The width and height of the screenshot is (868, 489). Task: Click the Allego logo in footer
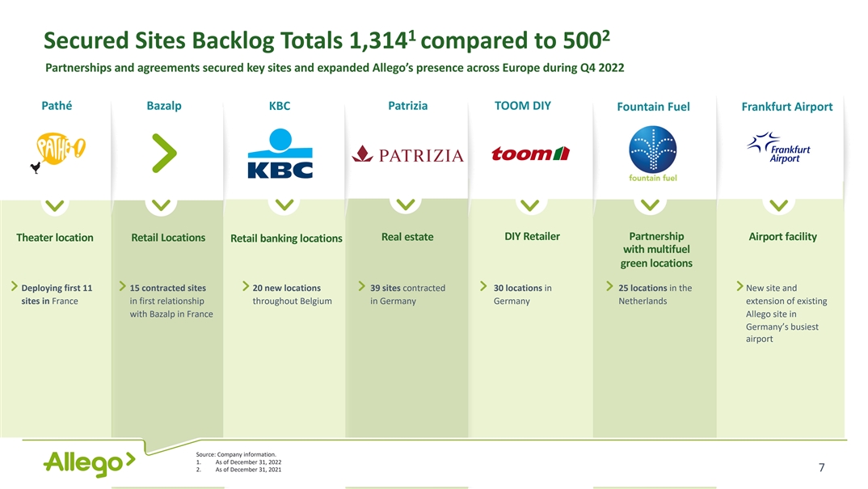coord(88,463)
